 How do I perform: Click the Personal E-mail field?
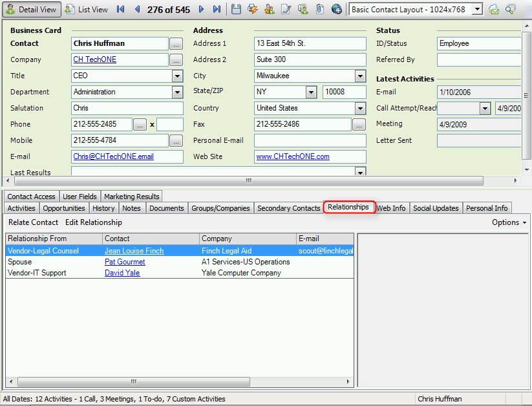click(x=310, y=140)
